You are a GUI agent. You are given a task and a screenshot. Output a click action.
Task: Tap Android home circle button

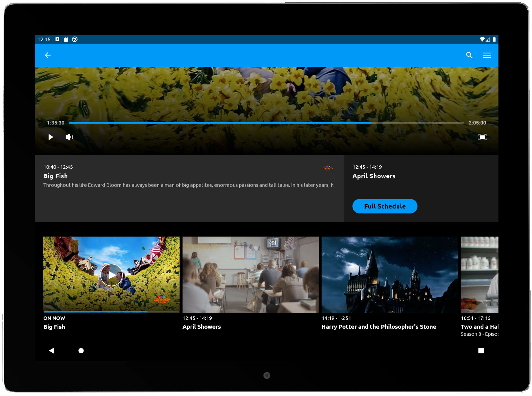(x=81, y=351)
